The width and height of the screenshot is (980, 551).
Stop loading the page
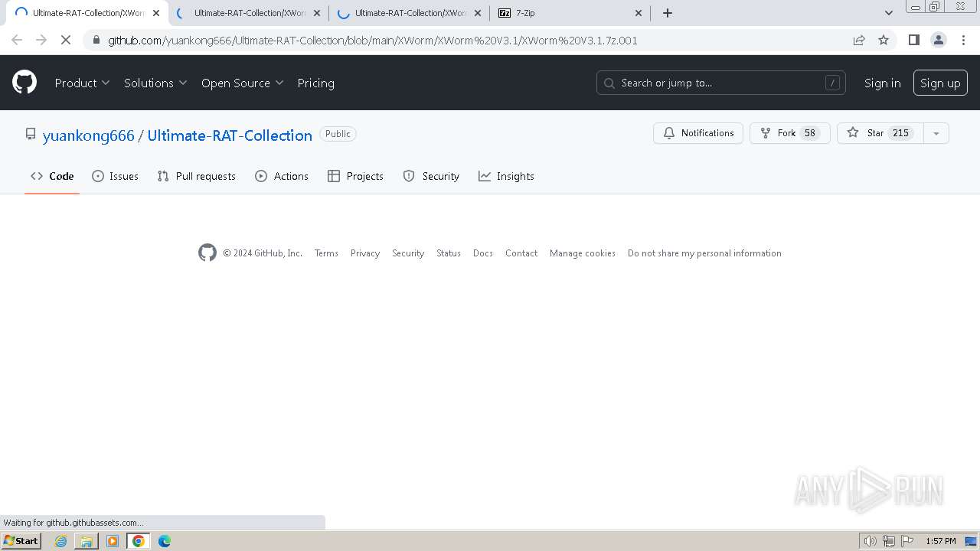point(66,40)
